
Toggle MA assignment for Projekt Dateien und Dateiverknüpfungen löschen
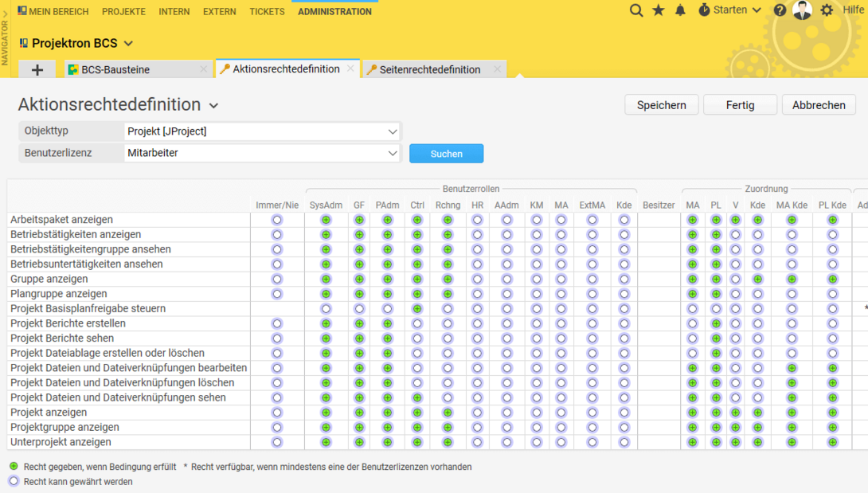[693, 383]
